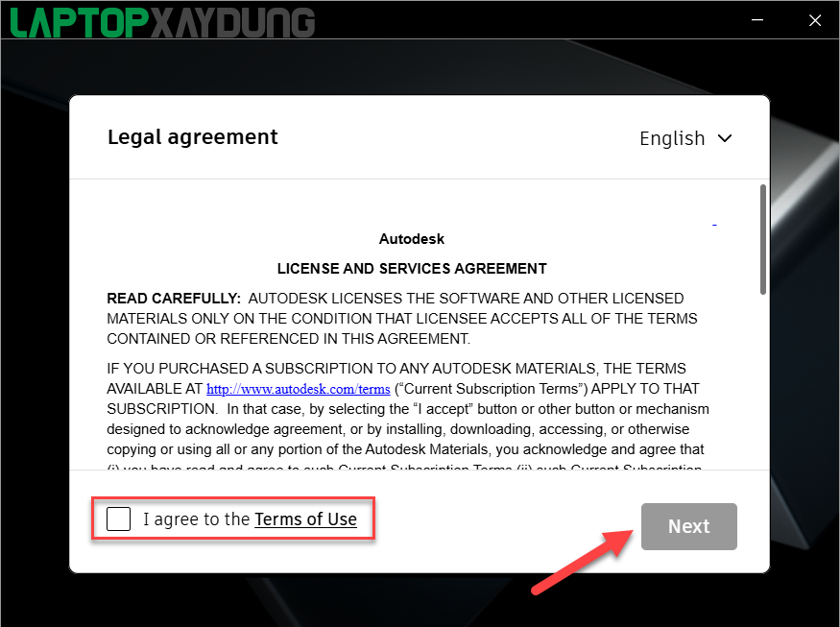Click the agreement scrollbar thumb
The width and height of the screenshot is (840, 627).
pyautogui.click(x=763, y=239)
